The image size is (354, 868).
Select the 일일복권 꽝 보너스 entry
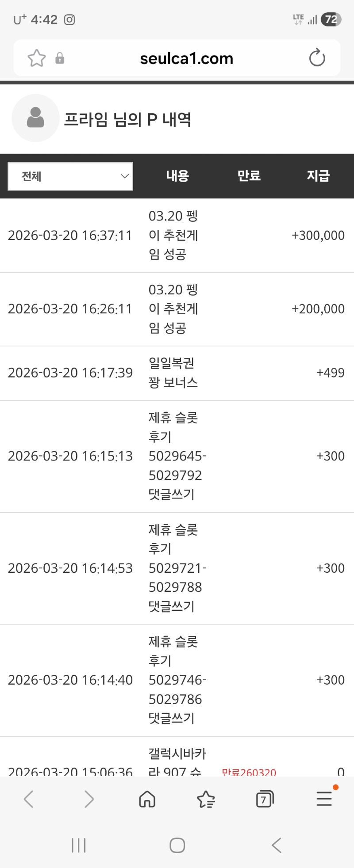pos(173,373)
